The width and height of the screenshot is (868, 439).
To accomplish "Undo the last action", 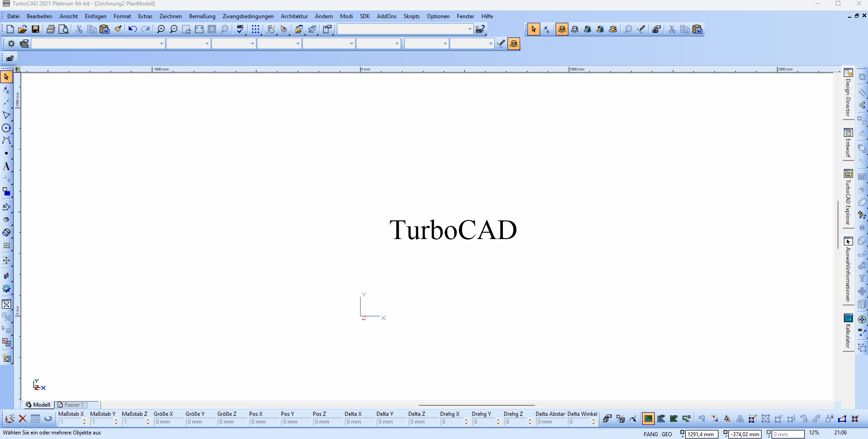I will (132, 29).
